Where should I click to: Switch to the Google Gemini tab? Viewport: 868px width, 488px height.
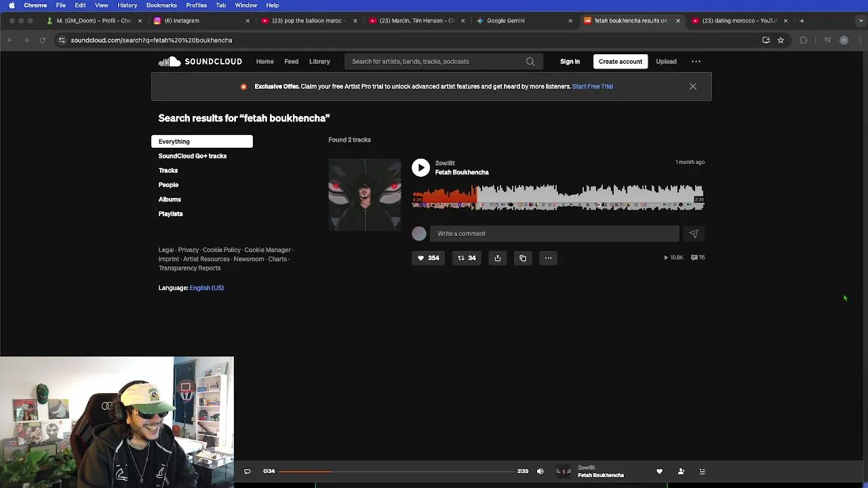[x=524, y=21]
